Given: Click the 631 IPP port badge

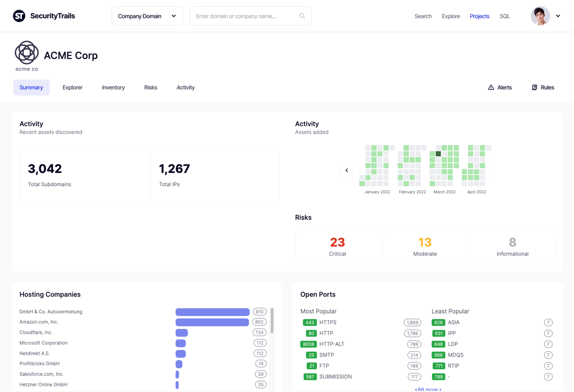Looking at the screenshot, I should (438, 333).
